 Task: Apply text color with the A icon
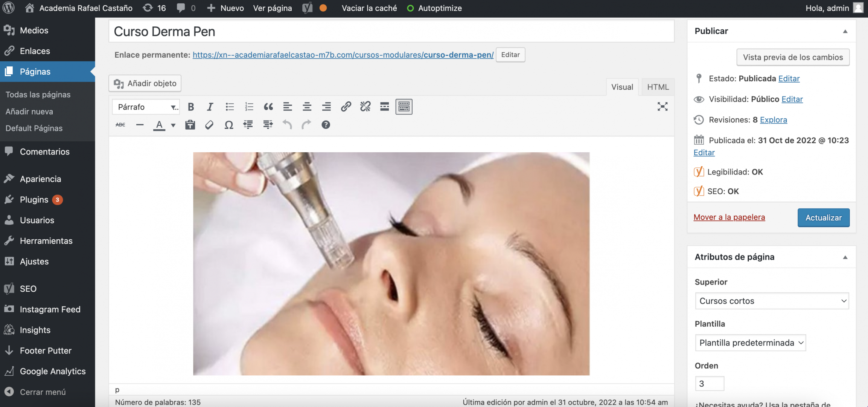coord(159,125)
